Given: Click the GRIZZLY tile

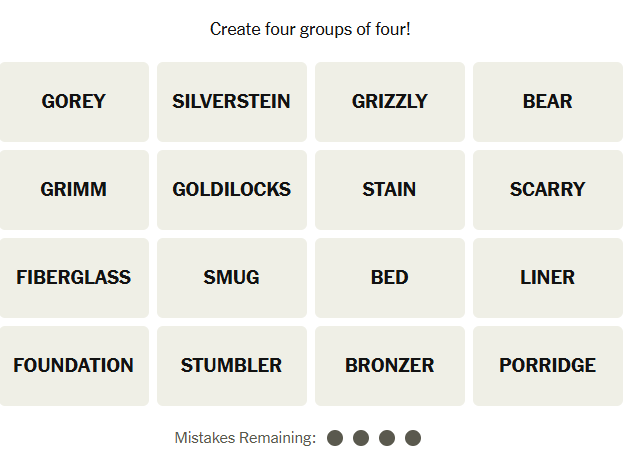Looking at the screenshot, I should (389, 102).
